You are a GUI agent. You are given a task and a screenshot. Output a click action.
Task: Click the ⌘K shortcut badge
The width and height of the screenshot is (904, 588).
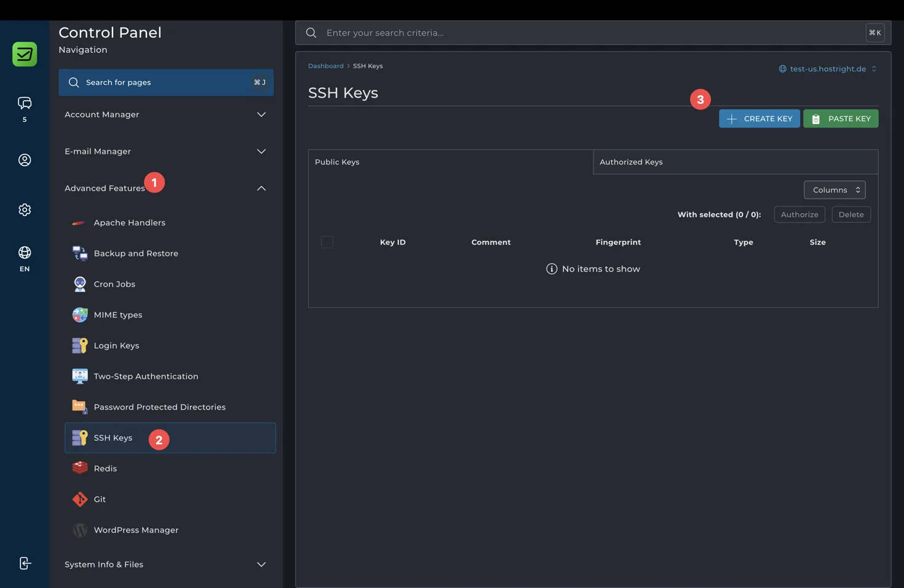[x=875, y=33]
